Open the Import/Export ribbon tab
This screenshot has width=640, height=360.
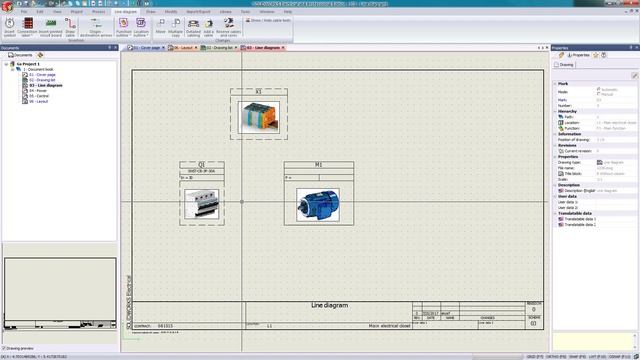[198, 12]
